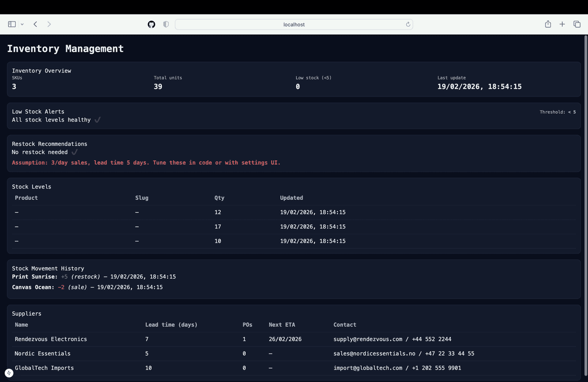Open the Share menu icon
Screen dimensions: 588x382
point(548,24)
